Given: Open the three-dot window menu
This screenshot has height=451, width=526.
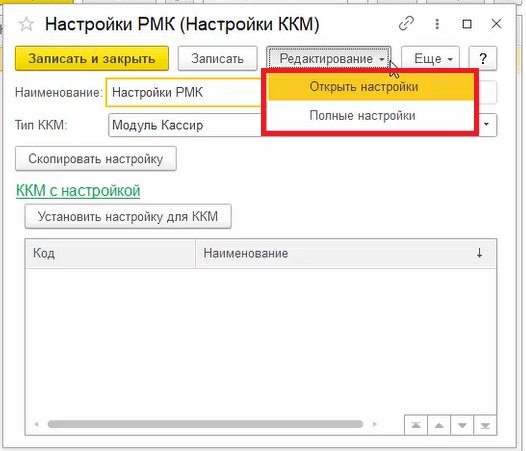Looking at the screenshot, I should coord(437,24).
